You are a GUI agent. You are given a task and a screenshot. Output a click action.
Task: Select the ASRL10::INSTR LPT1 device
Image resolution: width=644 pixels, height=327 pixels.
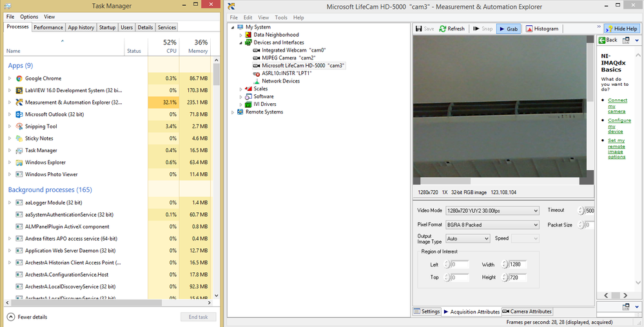point(287,73)
